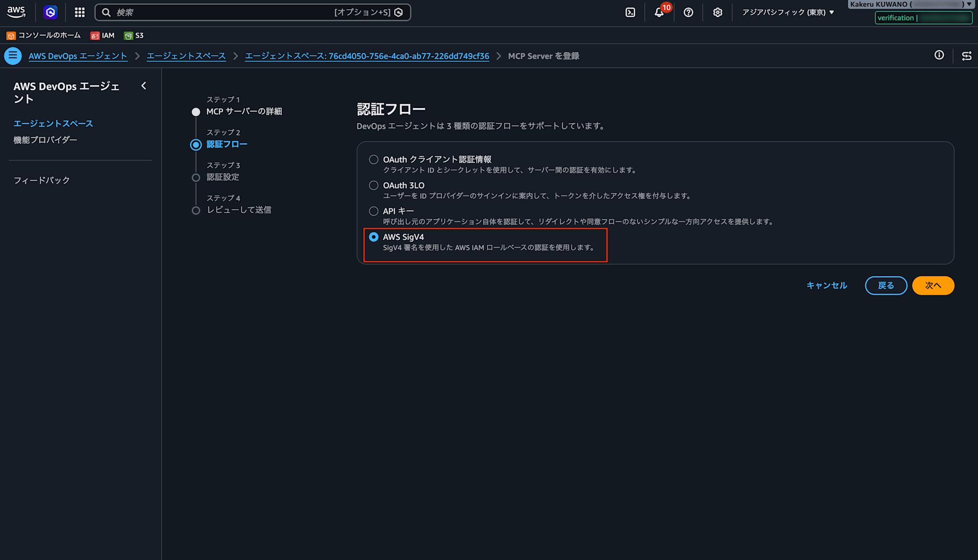Screen dimensions: 978x560
Task: Open the services grid menu
Action: tap(80, 12)
